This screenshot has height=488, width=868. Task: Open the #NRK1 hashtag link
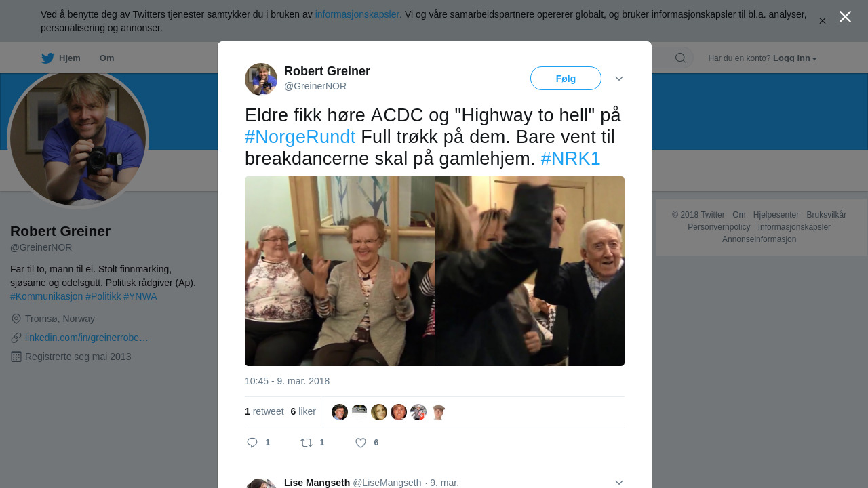tap(570, 159)
